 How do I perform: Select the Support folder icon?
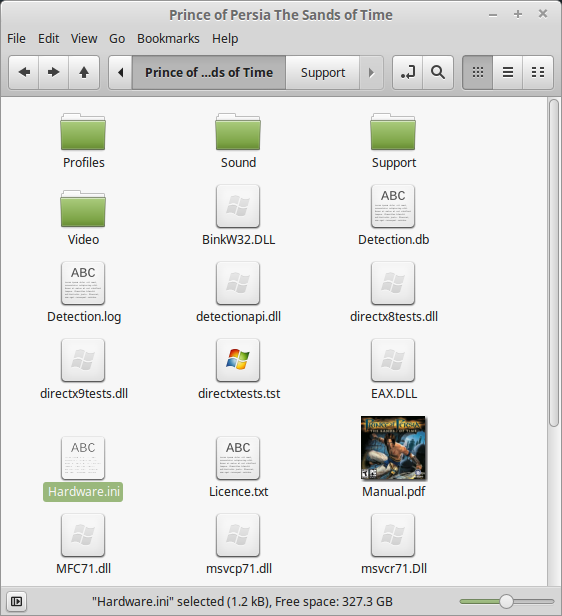pos(393,132)
